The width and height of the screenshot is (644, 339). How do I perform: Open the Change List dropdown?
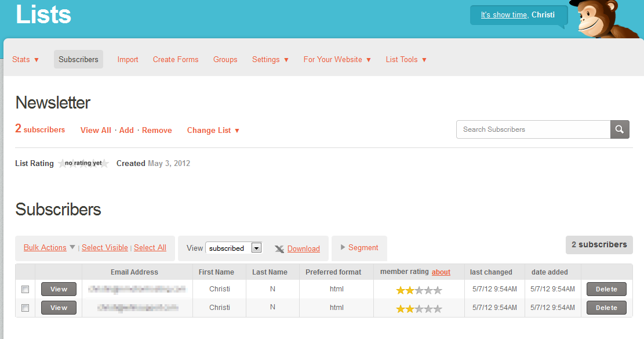tap(213, 131)
